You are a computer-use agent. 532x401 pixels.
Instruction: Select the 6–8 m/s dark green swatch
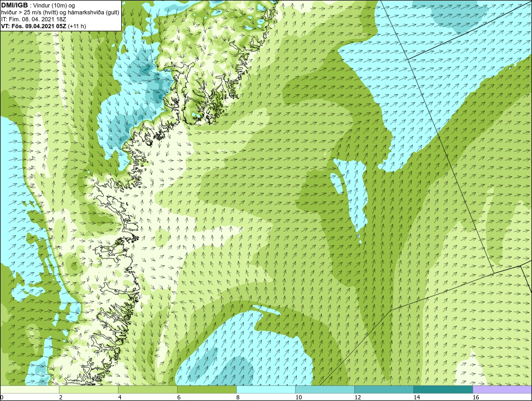click(206, 389)
